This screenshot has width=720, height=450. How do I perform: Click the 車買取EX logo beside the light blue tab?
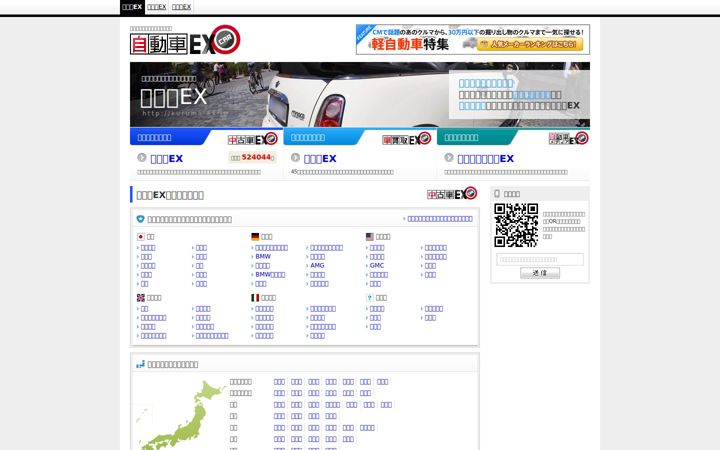(x=406, y=139)
